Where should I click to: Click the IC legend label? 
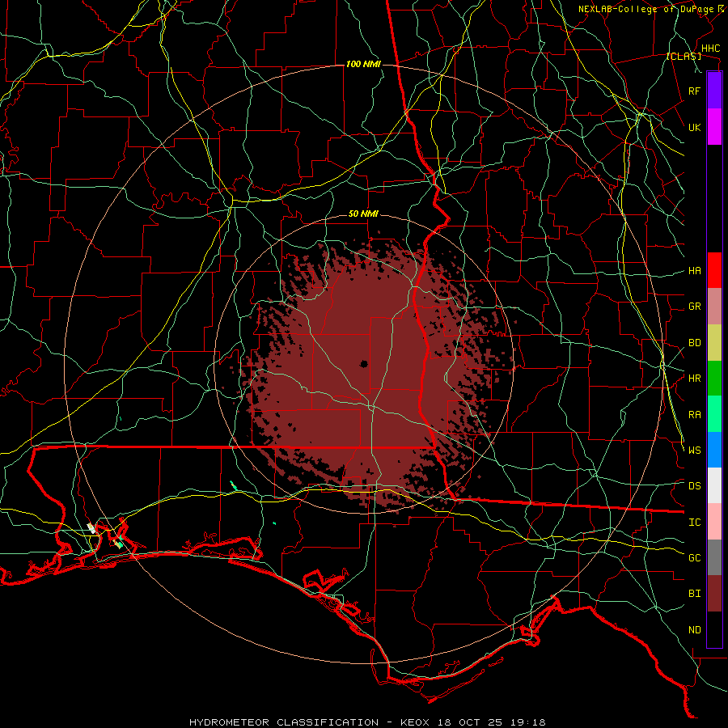(694, 523)
